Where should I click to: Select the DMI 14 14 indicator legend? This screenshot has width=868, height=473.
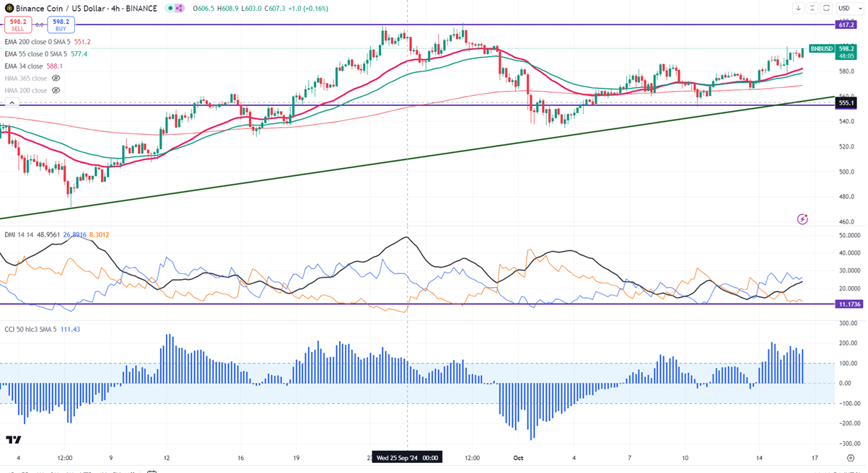coord(56,234)
